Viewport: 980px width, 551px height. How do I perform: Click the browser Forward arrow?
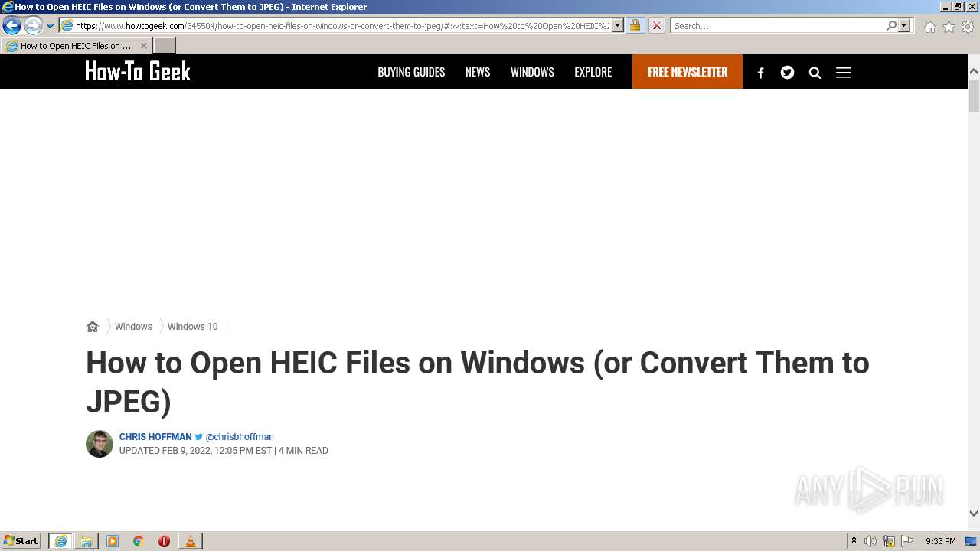[x=33, y=26]
